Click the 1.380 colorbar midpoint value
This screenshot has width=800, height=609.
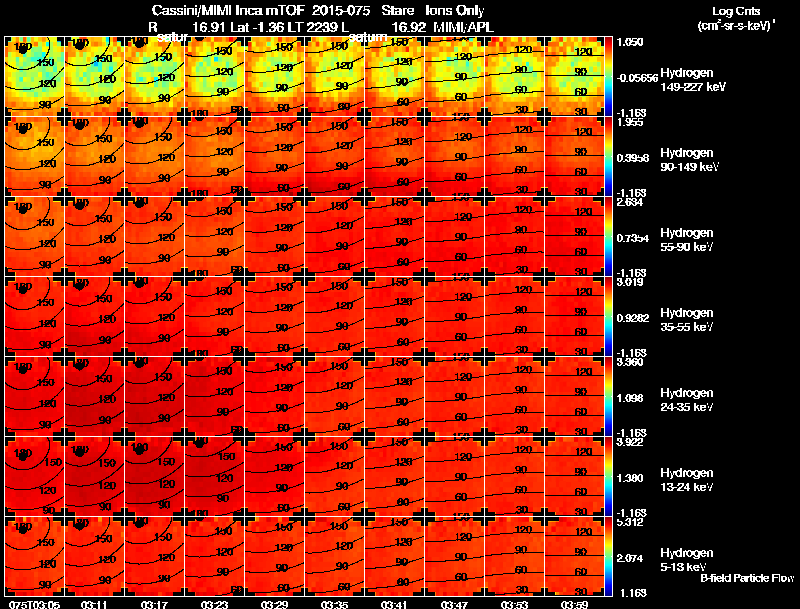coord(630,478)
